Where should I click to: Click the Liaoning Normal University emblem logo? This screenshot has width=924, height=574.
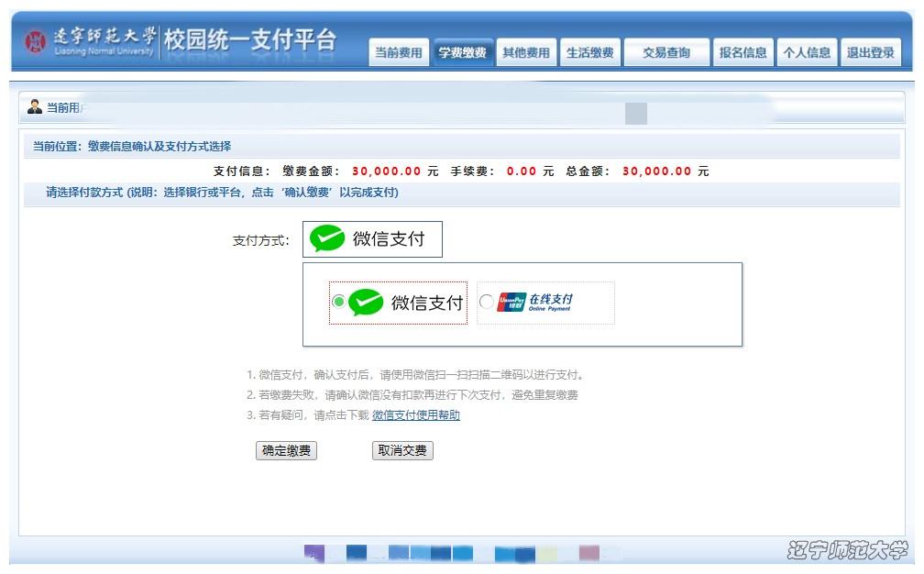[35, 42]
